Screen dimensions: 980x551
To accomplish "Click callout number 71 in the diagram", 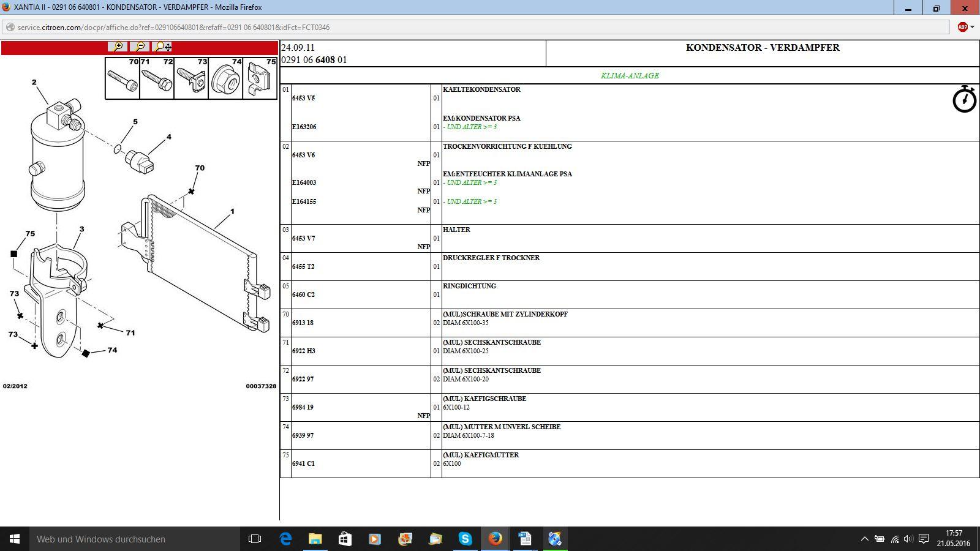I will click(130, 332).
